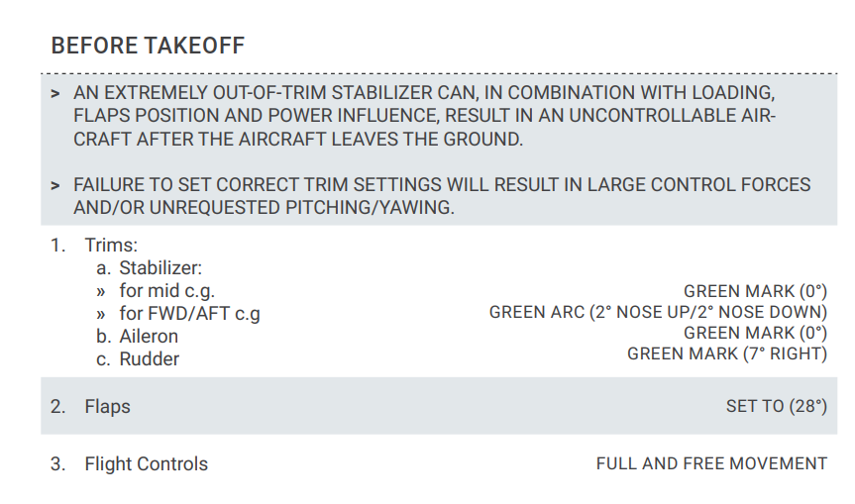Click the arrow marker before the out-of-trim stabilizer warning
Image resolution: width=855 pixels, height=504 pixels.
tap(55, 93)
